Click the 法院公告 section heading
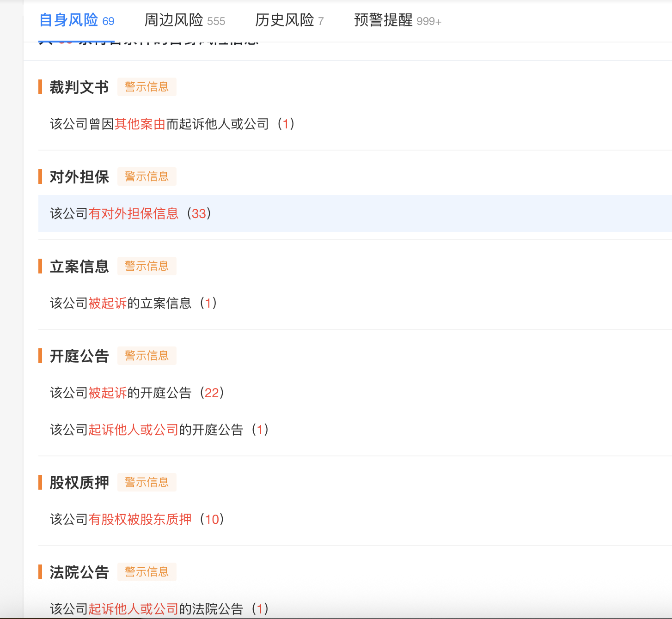 [x=79, y=572]
